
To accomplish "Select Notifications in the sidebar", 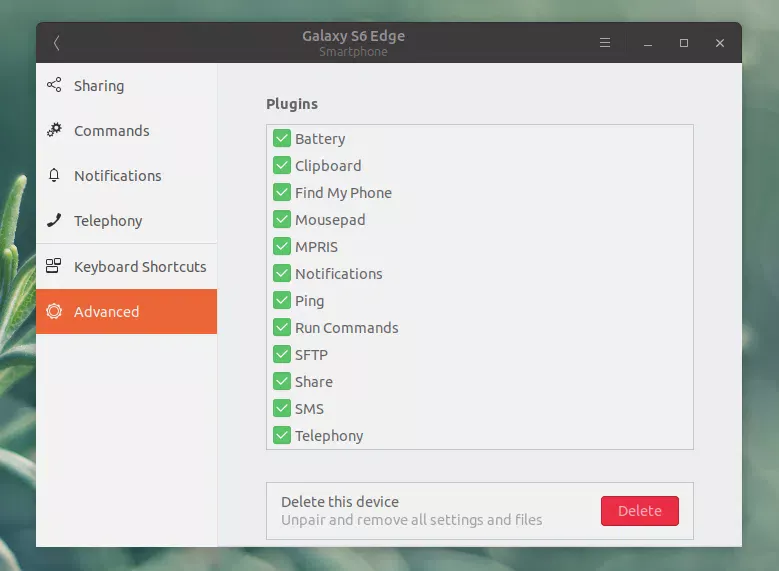I will (126, 175).
